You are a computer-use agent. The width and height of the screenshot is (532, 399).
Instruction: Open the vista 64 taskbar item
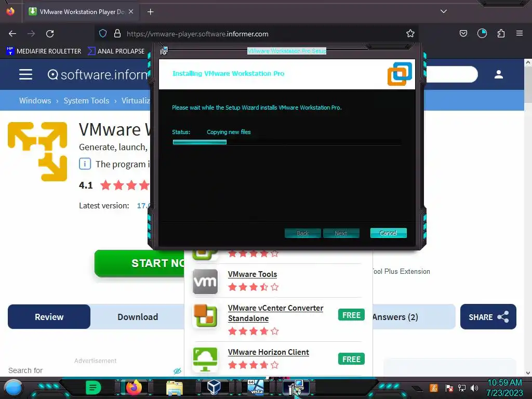click(256, 388)
